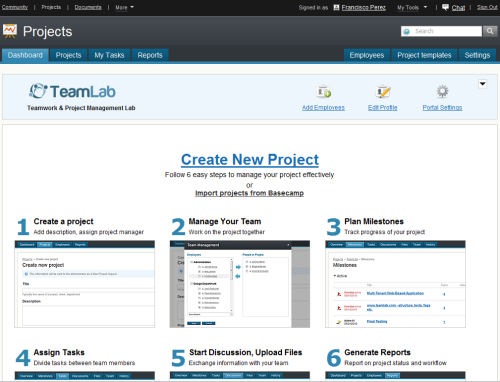Viewport: 500px width, 382px height.
Task: Click the Projects module logo icon
Action: pos(10,31)
